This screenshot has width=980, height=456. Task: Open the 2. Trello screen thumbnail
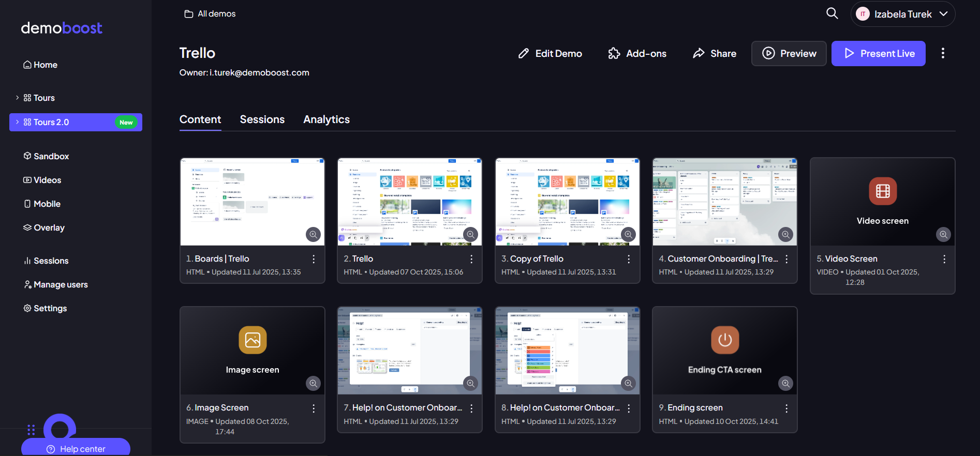(410, 202)
